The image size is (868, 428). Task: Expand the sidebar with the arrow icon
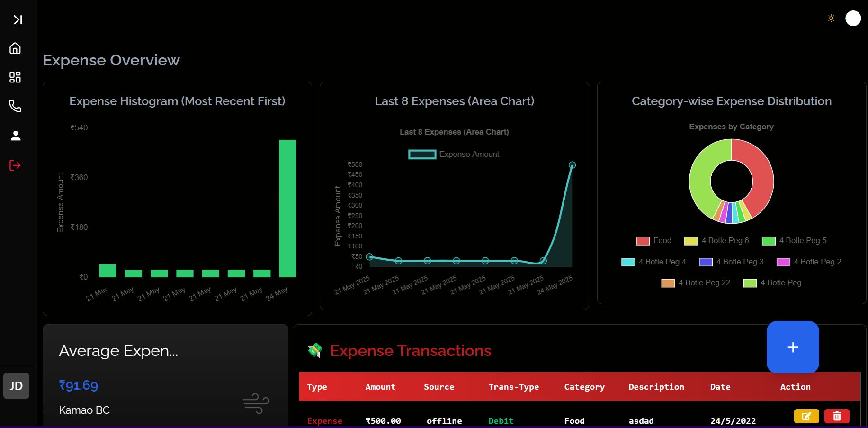point(18,19)
